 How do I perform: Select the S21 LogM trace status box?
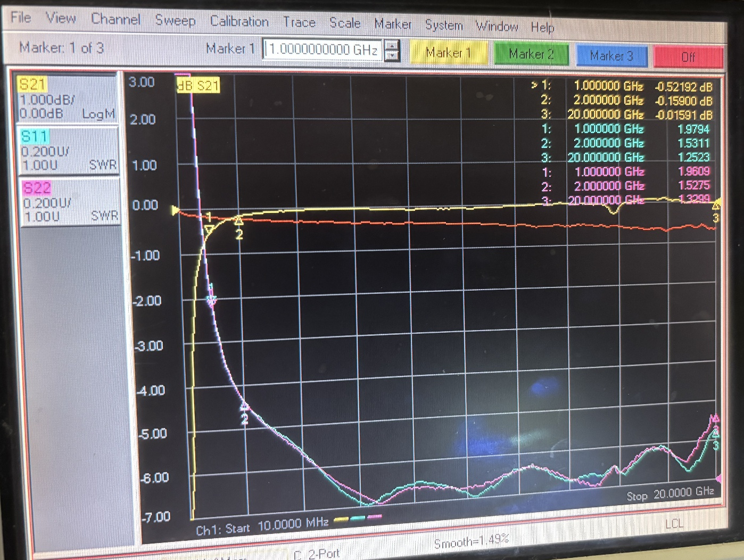pyautogui.click(x=67, y=98)
